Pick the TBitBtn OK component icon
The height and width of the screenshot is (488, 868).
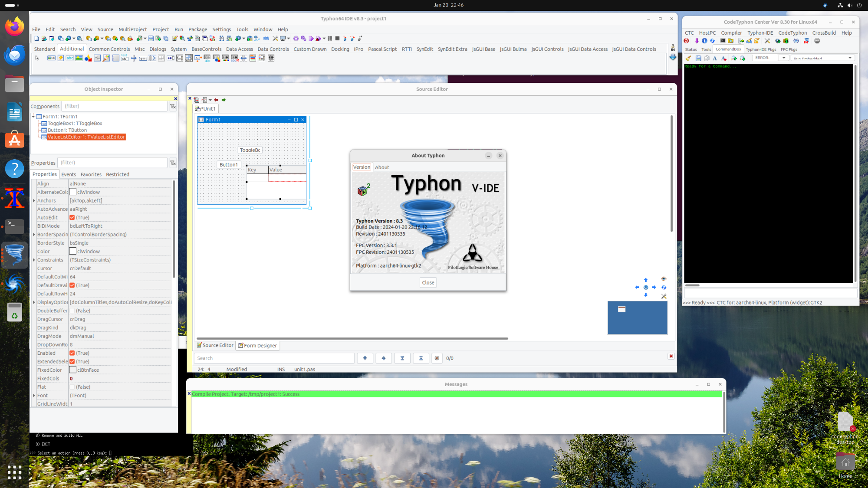51,58
